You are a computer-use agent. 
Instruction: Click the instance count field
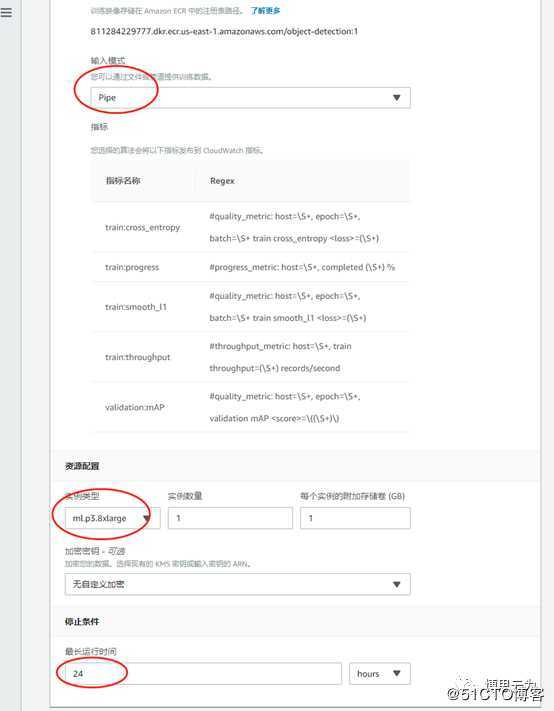230,518
